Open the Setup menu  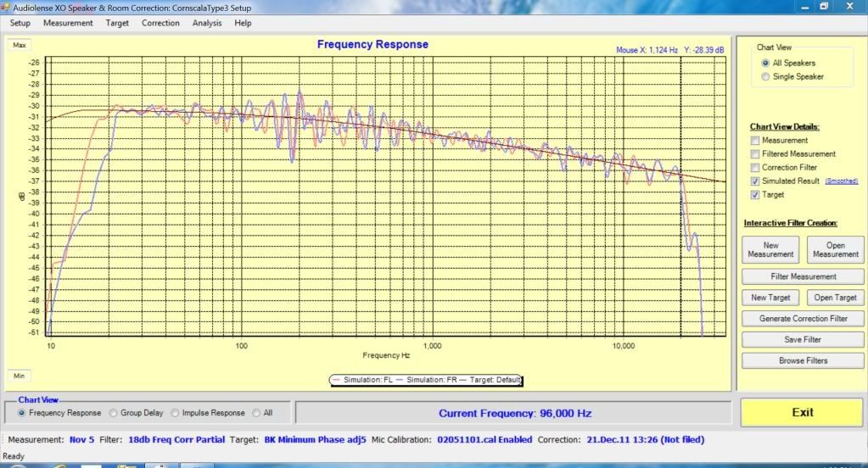point(20,23)
